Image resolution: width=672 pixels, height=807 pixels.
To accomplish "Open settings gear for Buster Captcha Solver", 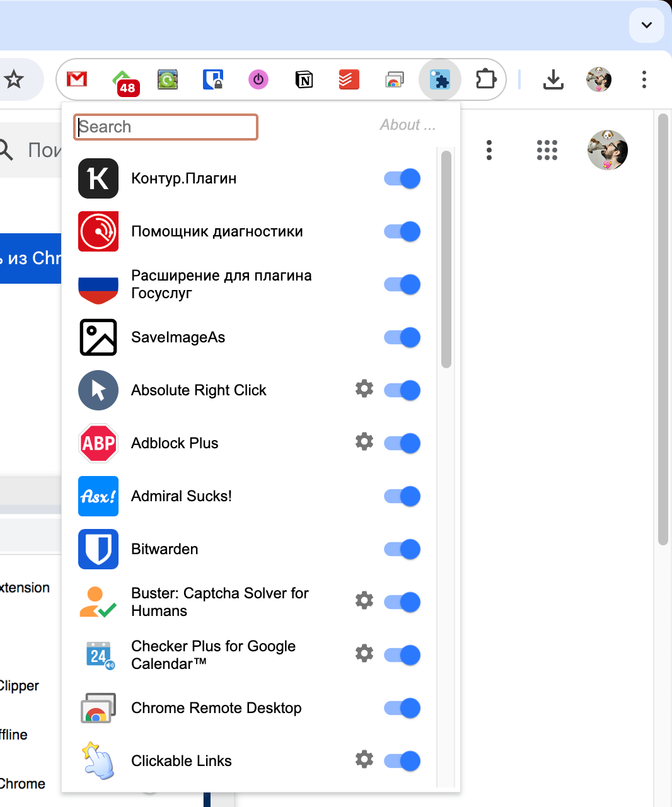I will (364, 600).
